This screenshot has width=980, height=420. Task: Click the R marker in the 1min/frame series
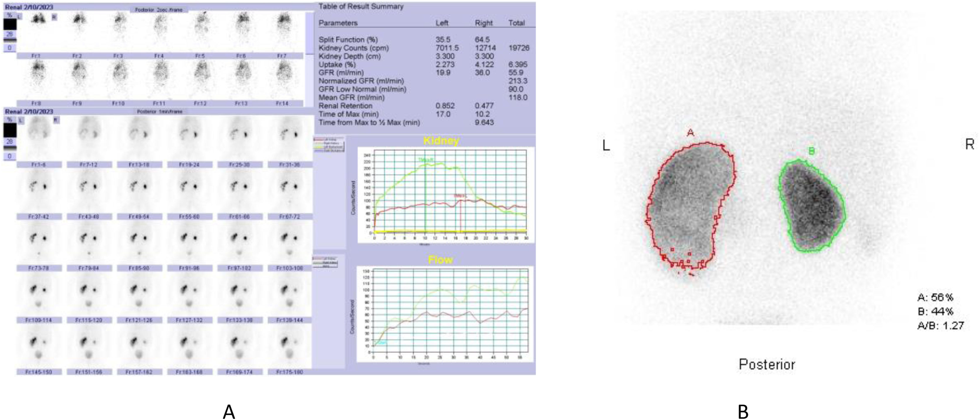click(56, 120)
